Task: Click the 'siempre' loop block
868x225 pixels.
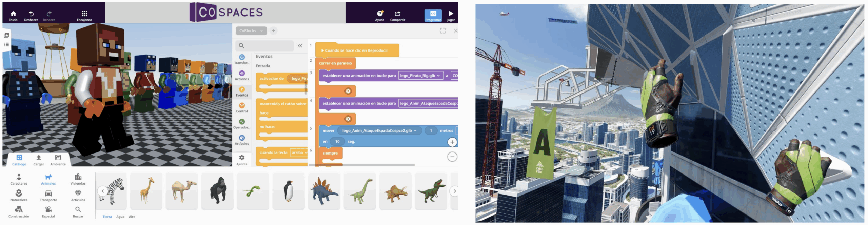Action: (330, 153)
